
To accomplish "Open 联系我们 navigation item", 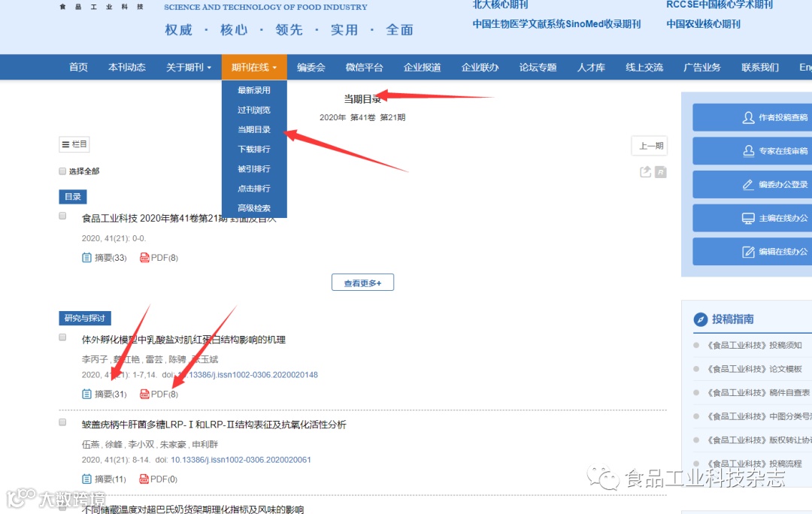I will click(x=760, y=68).
